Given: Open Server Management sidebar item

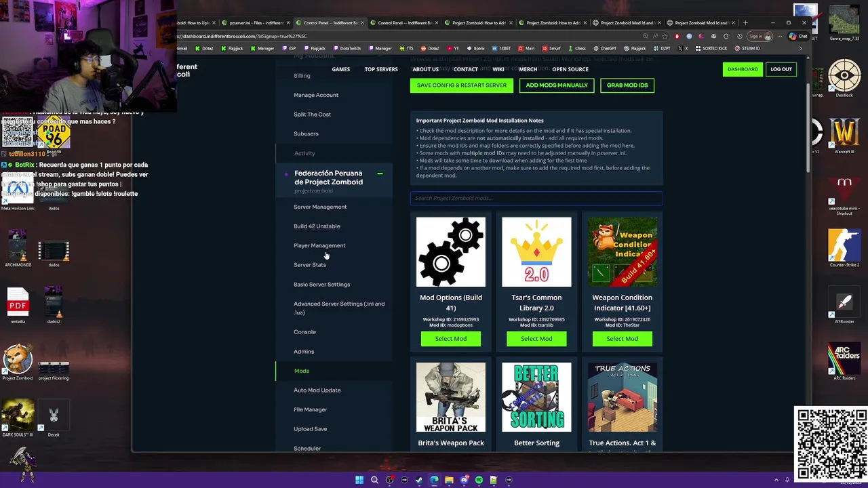Looking at the screenshot, I should (x=320, y=207).
